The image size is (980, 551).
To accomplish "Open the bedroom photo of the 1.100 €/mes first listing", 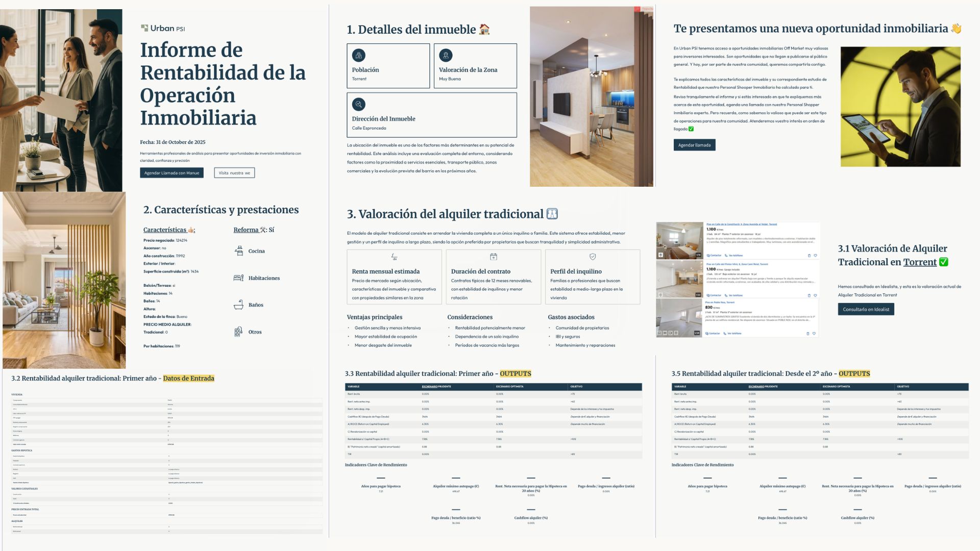I will tap(679, 241).
